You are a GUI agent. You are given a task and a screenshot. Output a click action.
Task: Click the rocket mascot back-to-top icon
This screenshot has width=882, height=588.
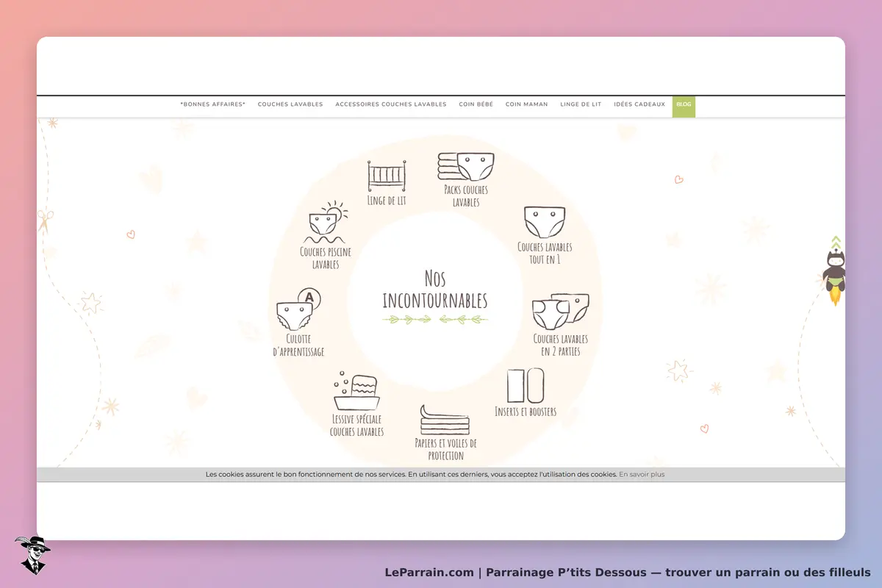(835, 270)
